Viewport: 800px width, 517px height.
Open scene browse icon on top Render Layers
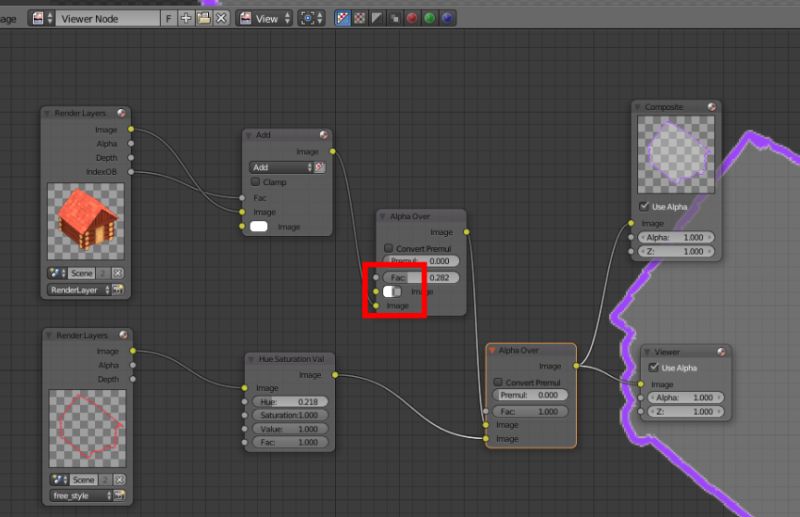(57, 273)
